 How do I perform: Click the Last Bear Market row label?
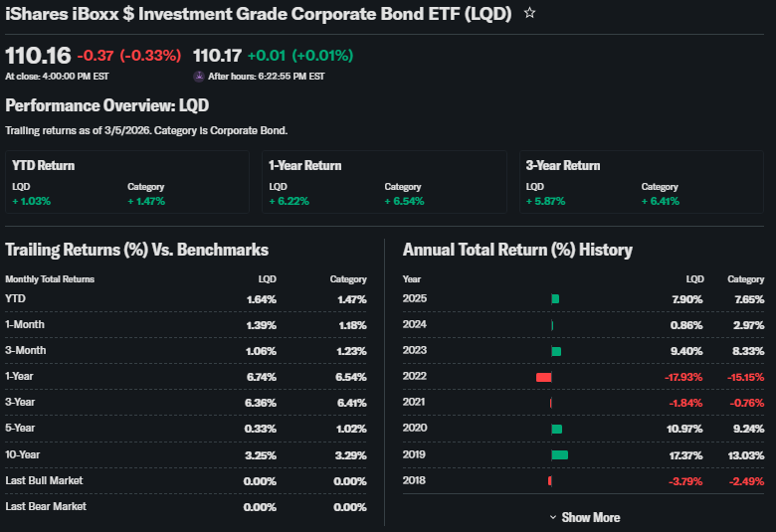(46, 506)
